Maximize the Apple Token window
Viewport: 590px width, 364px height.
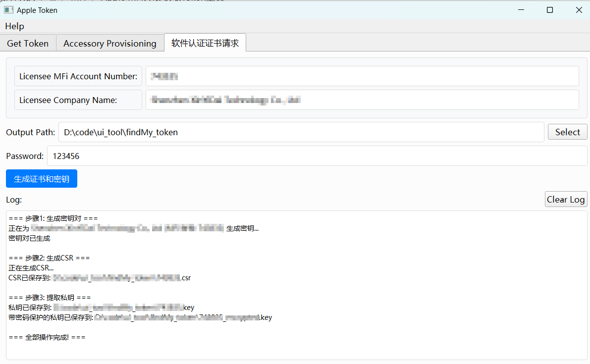(x=550, y=10)
